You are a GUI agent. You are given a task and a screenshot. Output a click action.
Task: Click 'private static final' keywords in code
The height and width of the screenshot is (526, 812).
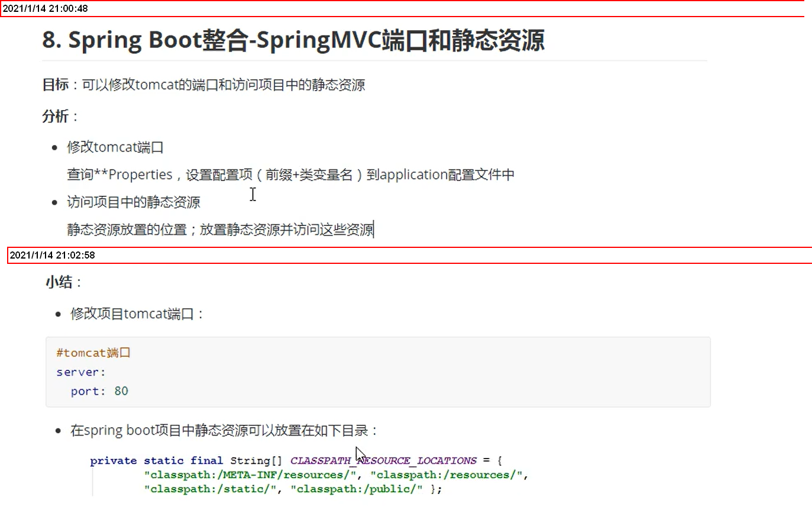pos(157,460)
